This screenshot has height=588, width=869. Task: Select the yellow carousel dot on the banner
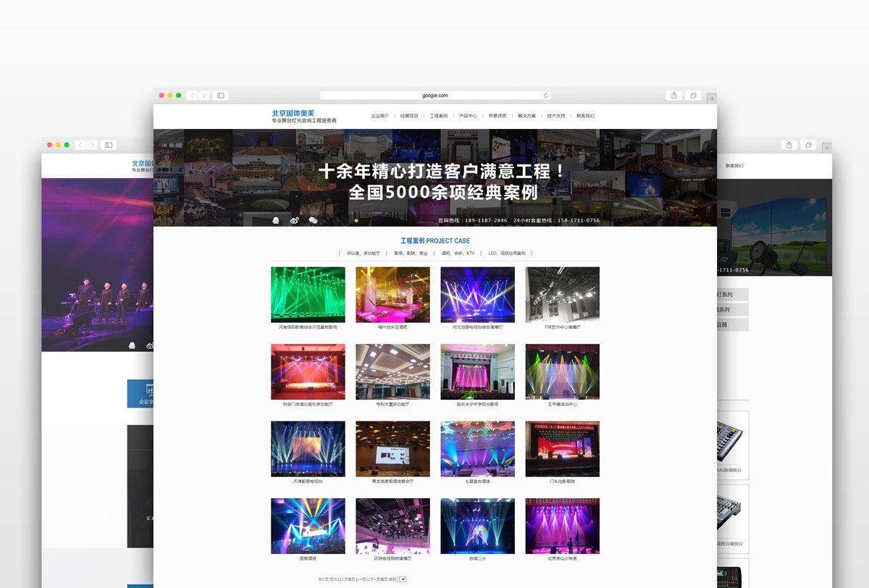(356, 220)
